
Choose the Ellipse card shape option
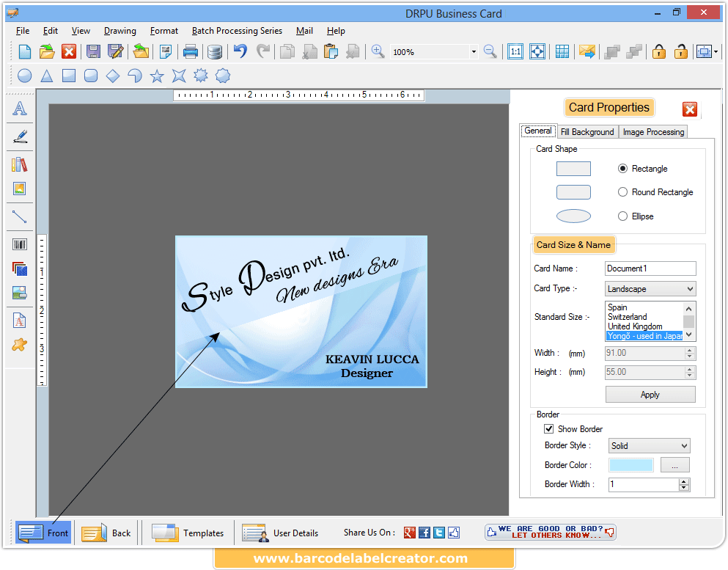coord(622,216)
